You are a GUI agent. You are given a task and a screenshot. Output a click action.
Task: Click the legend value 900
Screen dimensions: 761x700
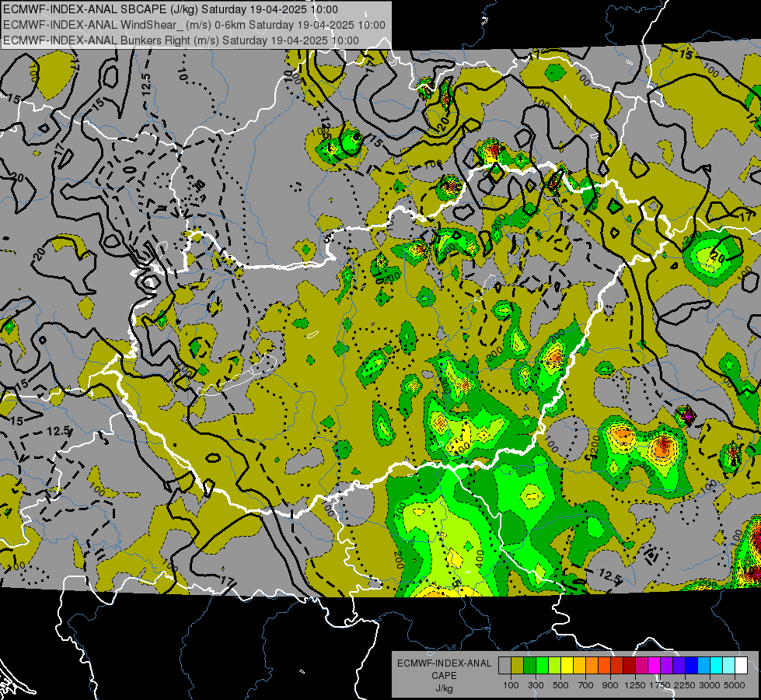(x=610, y=685)
